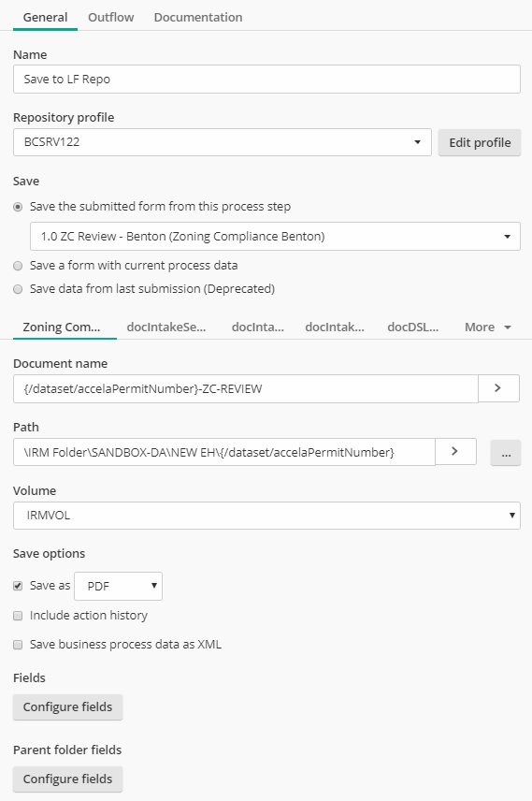Viewport: 532px width, 801px height.
Task: Click the Edit profile button
Action: (480, 142)
